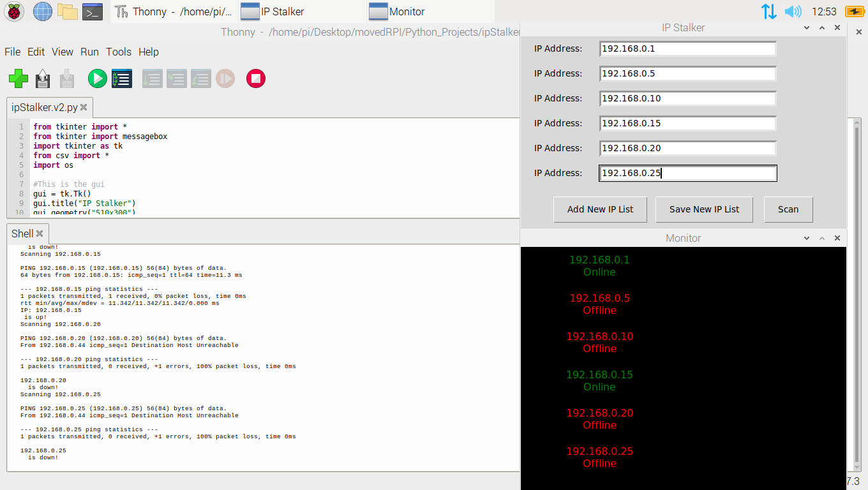Click the battery status icon
868x490 pixels.
tap(855, 11)
